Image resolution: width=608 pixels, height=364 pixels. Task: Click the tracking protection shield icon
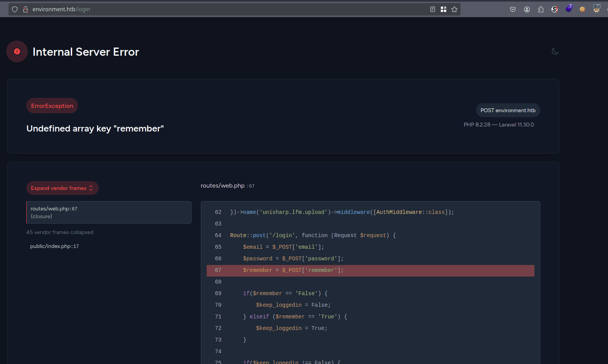click(15, 9)
